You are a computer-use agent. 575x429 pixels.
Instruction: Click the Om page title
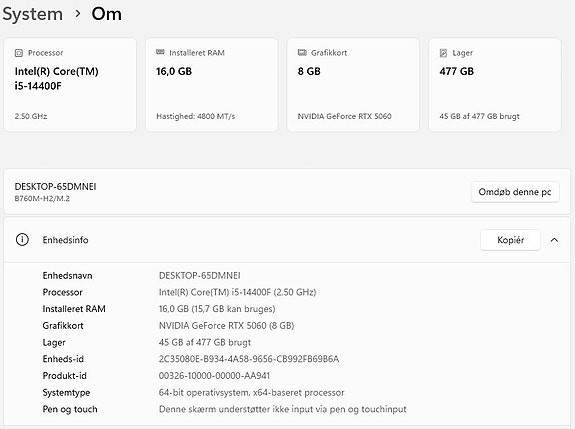pyautogui.click(x=107, y=14)
